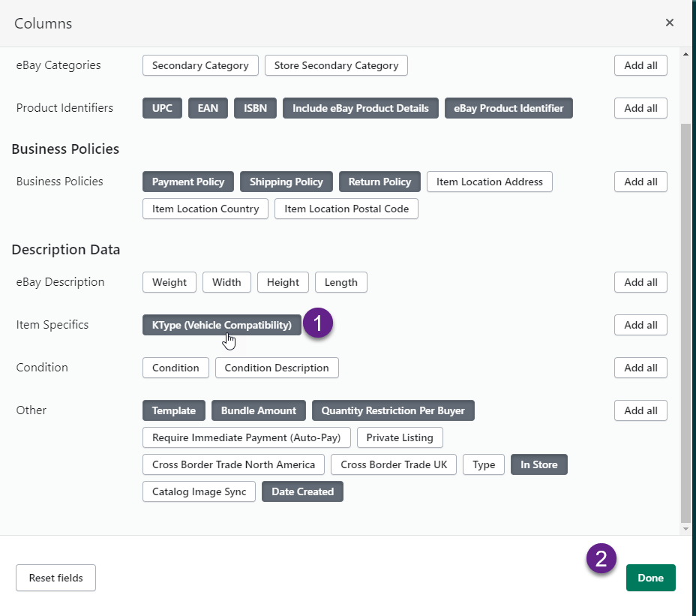Image resolution: width=696 pixels, height=616 pixels.
Task: Toggle the EAN column off
Action: pos(208,108)
